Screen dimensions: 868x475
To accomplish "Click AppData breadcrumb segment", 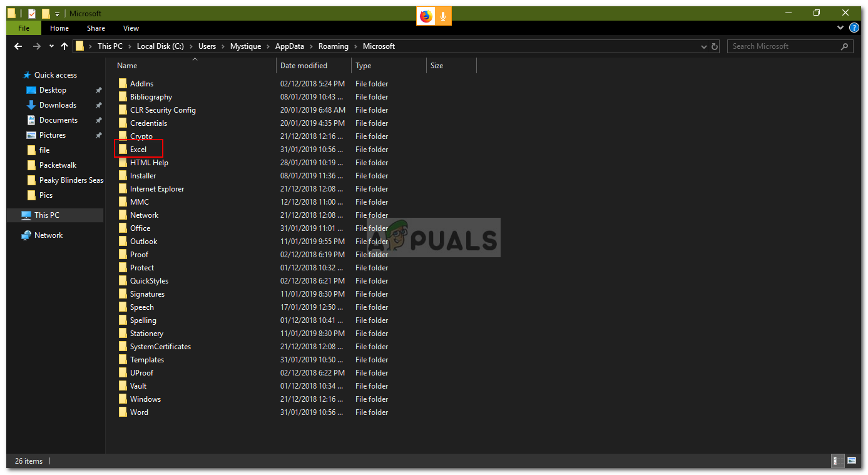I will click(x=289, y=46).
